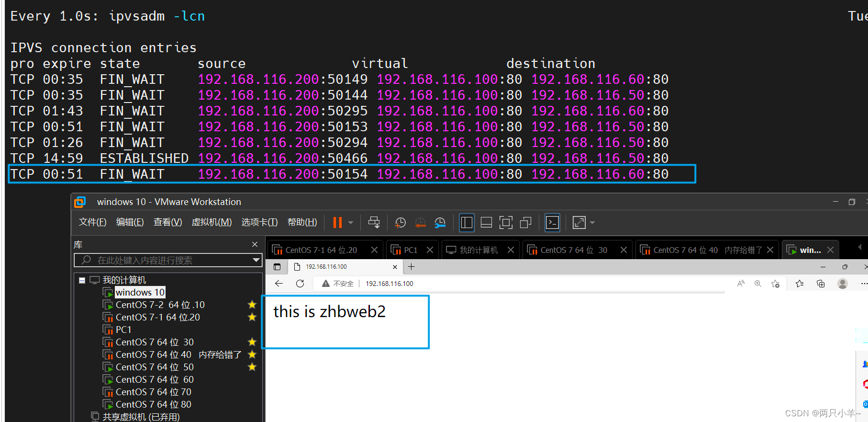868x422 pixels.
Task: Open the snapshot manager with wrench clock icon
Action: click(x=440, y=222)
